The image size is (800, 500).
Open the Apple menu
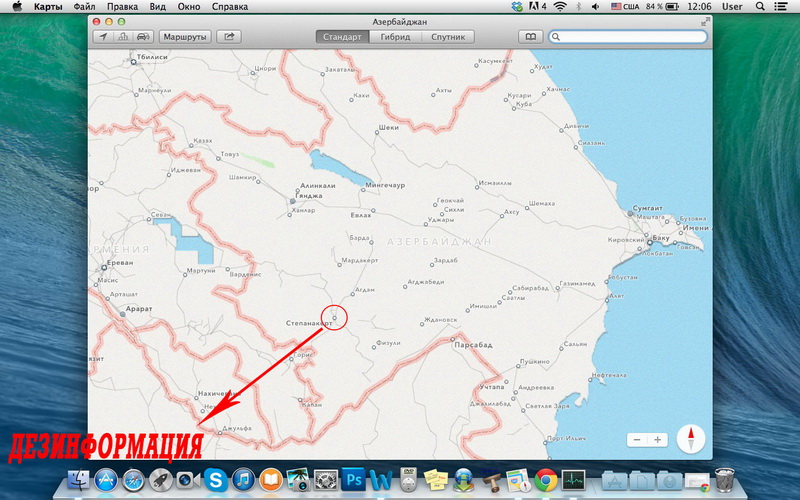pyautogui.click(x=17, y=7)
